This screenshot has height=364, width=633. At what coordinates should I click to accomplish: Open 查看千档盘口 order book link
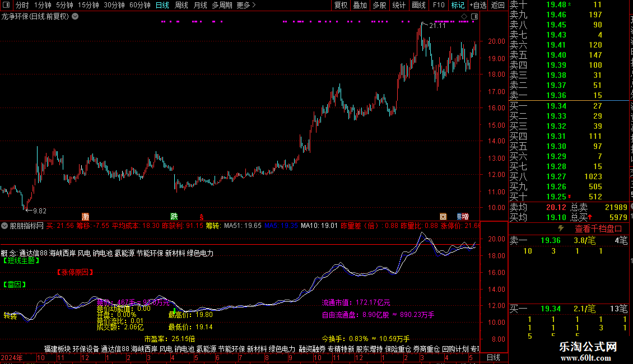point(599,229)
